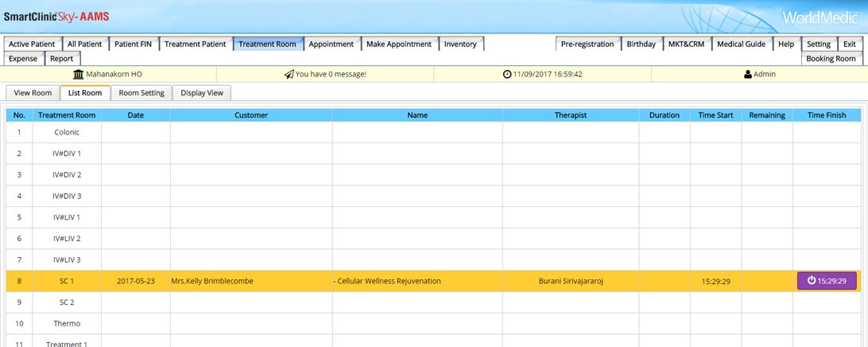Click the bank icon beside Mahanakorn HO
This screenshot has height=347, width=868.
point(78,74)
